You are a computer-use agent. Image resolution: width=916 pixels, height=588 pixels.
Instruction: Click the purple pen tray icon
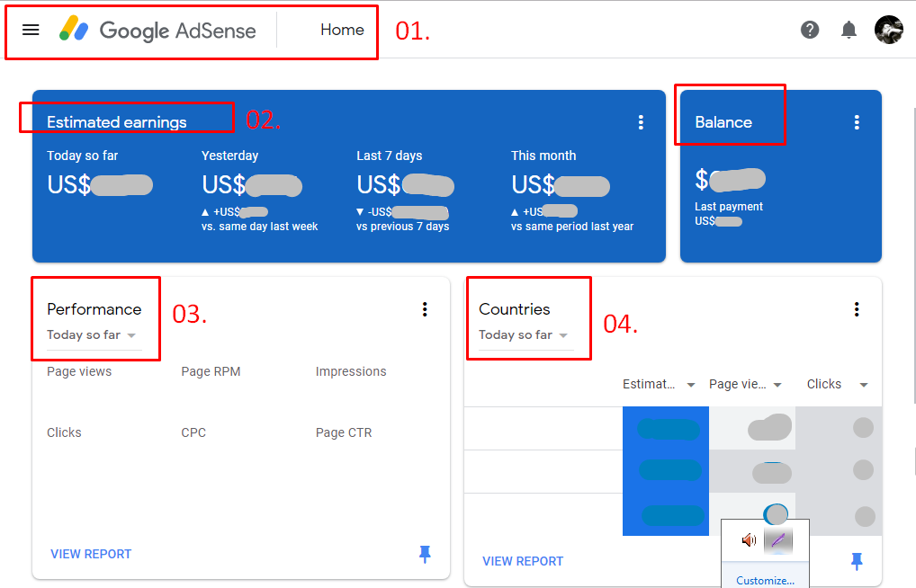click(x=778, y=540)
